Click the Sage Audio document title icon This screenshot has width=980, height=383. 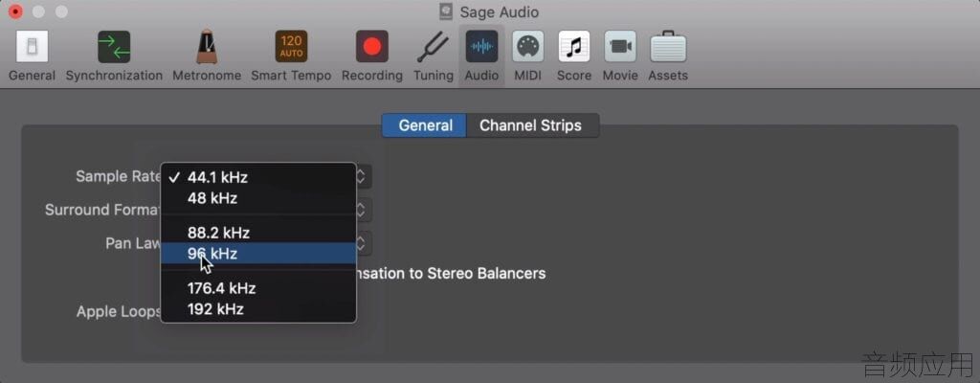[446, 11]
